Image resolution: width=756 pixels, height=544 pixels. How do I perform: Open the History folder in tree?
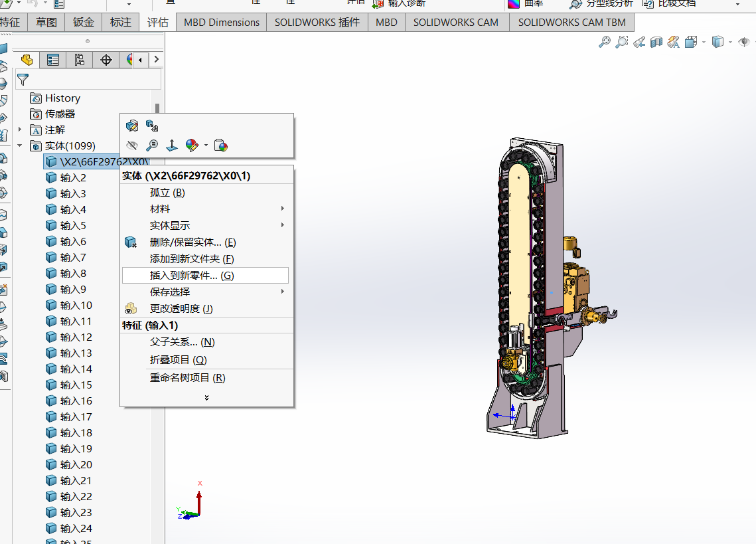(x=55, y=98)
